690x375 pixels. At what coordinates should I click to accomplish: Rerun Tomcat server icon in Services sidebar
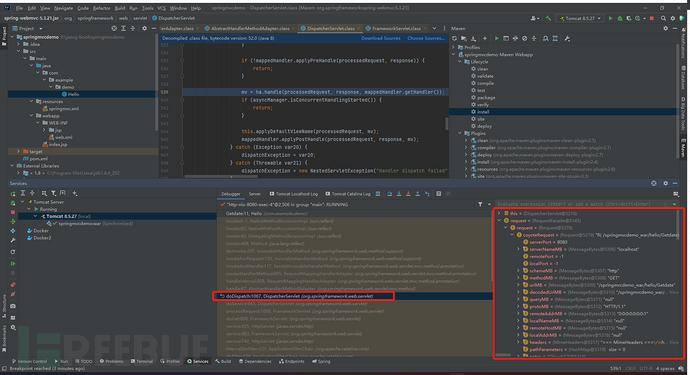[x=13, y=194]
